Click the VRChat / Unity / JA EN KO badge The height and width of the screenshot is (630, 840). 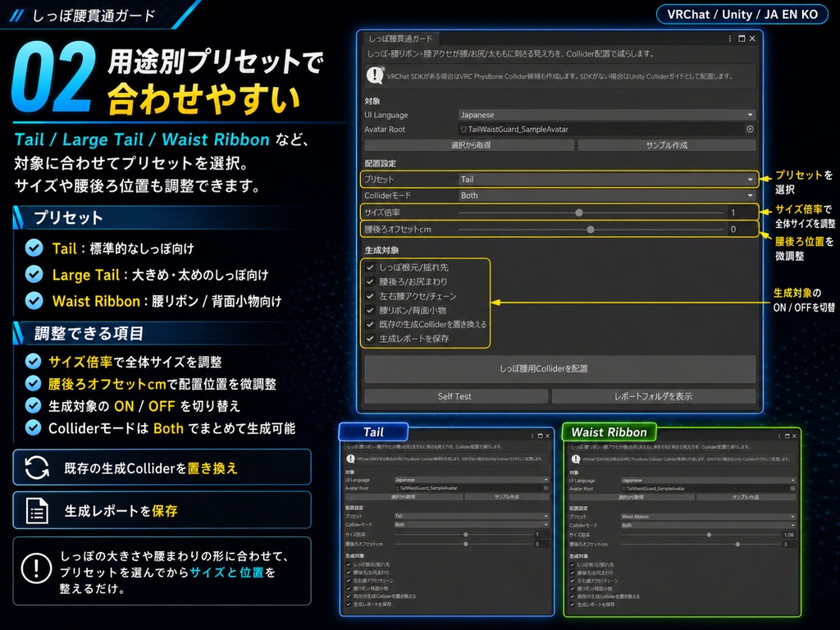coord(742,15)
